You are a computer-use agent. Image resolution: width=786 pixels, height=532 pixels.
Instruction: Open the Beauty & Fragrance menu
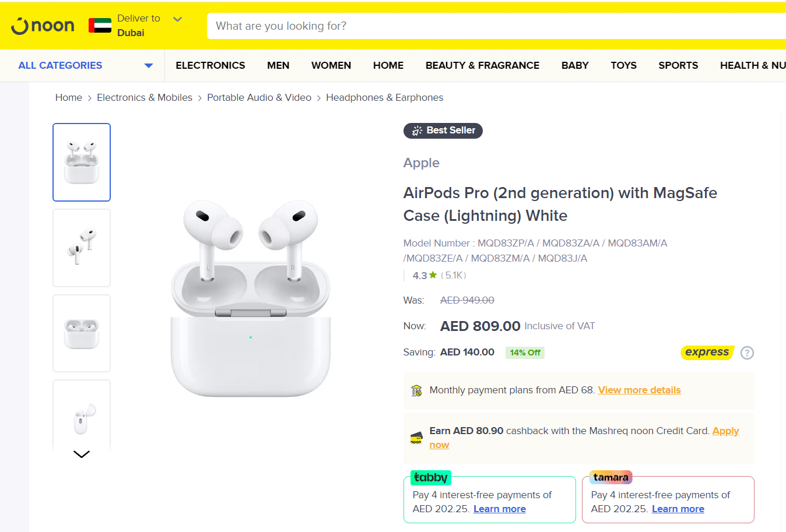[x=482, y=65]
